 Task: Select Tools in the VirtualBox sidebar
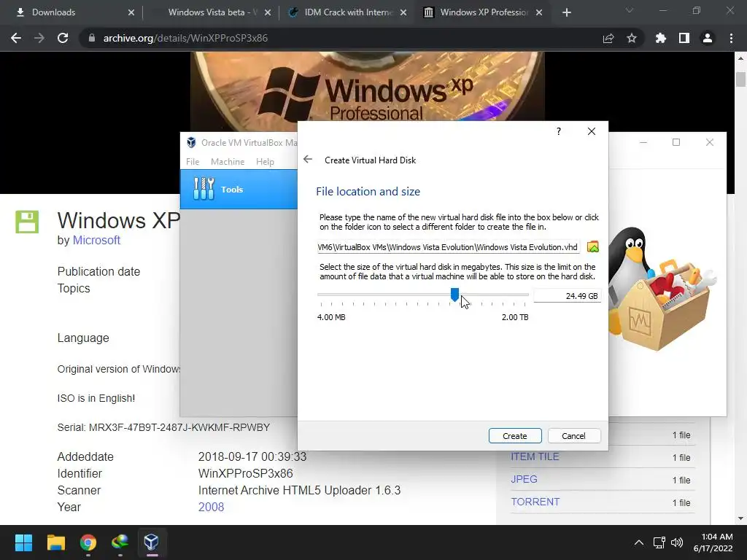point(239,189)
